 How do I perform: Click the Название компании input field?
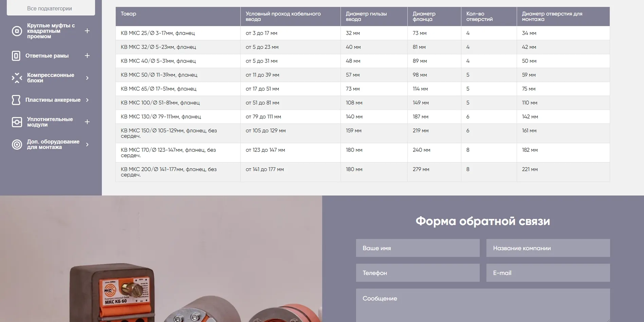click(x=548, y=248)
